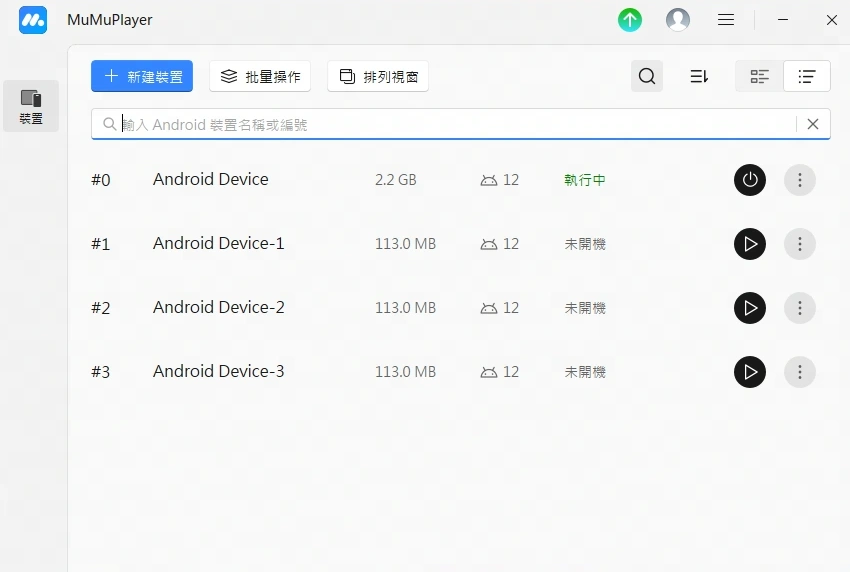The height and width of the screenshot is (572, 850).
Task: Select the Android Device-1 name
Action: [218, 243]
